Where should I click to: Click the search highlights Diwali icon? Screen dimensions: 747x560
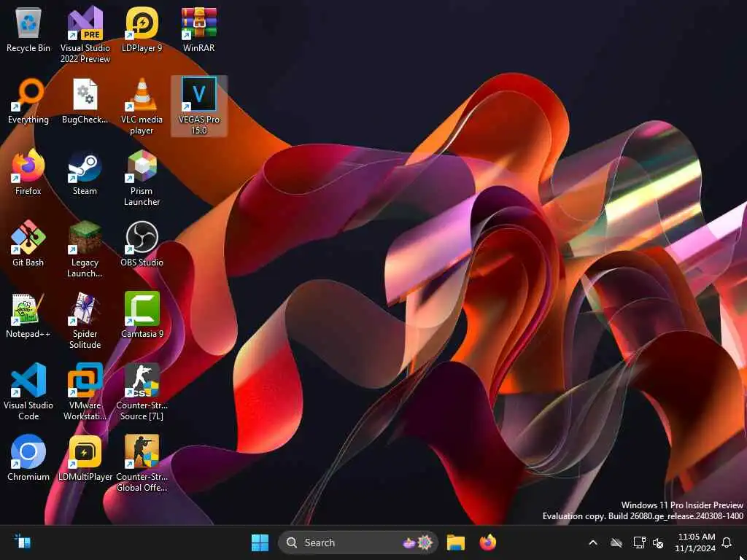418,542
